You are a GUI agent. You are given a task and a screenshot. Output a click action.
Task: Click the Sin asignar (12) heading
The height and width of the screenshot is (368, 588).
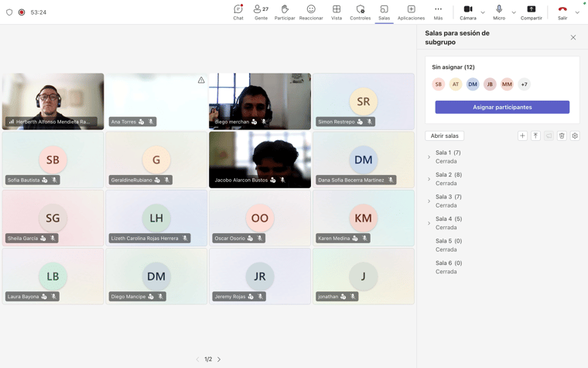coord(453,67)
